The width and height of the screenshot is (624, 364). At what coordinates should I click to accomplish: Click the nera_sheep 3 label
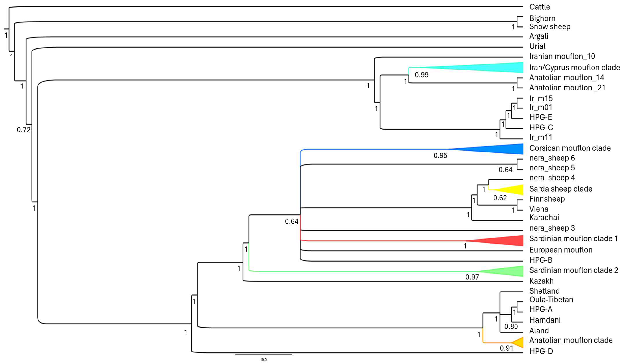point(552,228)
